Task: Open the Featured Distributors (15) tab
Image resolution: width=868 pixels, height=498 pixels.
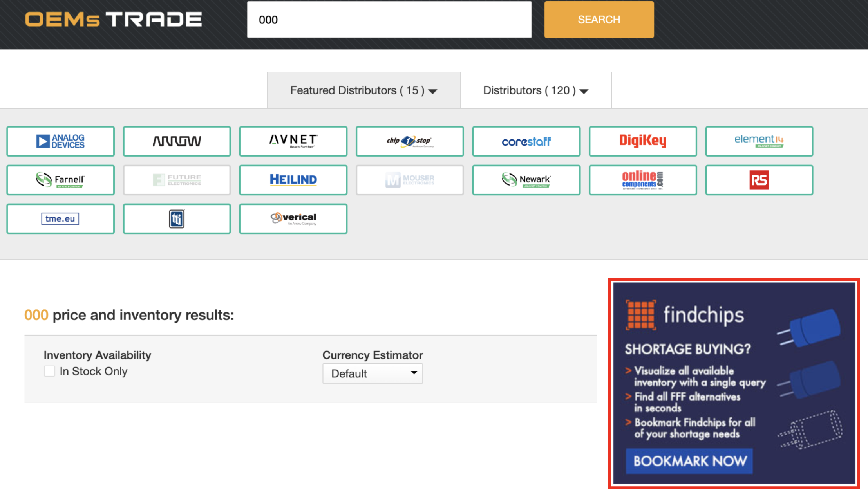Action: tap(363, 90)
